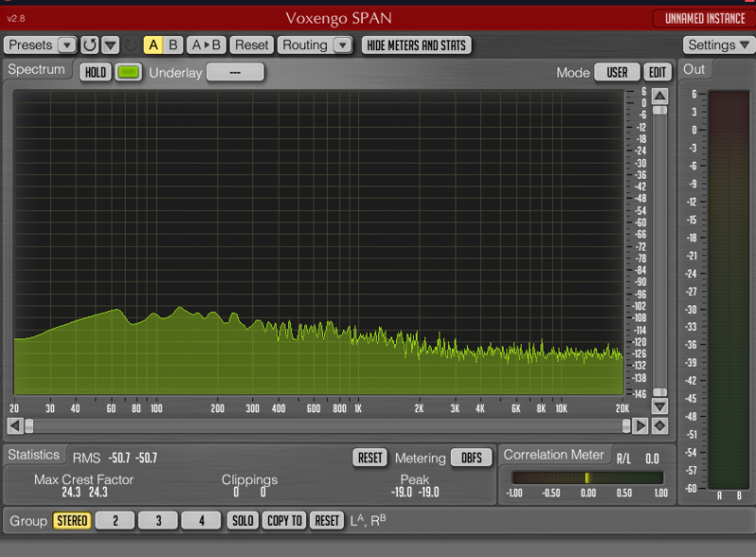The height and width of the screenshot is (557, 756).
Task: Click the vertical scroll down arrow
Action: [x=660, y=407]
